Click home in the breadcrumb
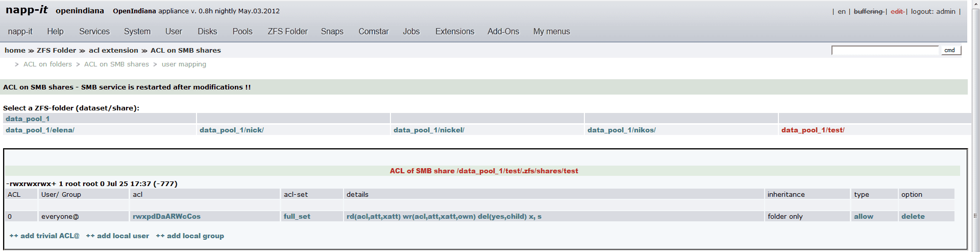Screen dimensions: 980x252 pyautogui.click(x=15, y=50)
